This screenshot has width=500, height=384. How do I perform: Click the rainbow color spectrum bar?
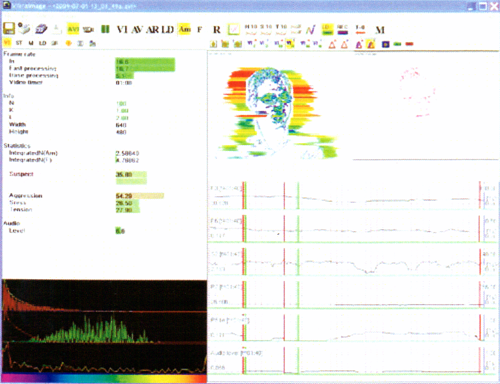click(104, 379)
